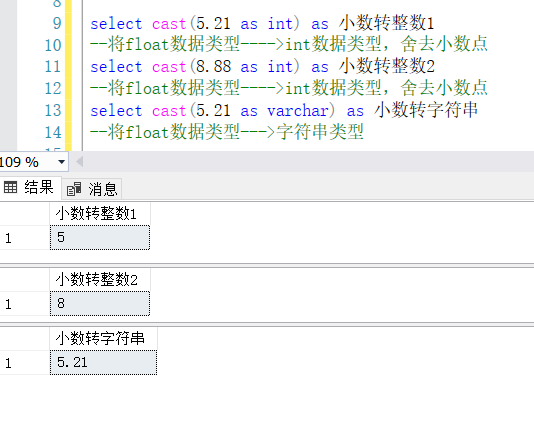The width and height of the screenshot is (534, 421).
Task: Click line number 11 in editor gutter
Action: pos(53,67)
